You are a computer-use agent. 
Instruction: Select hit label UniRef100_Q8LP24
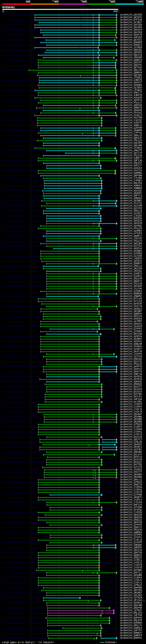point(131,55)
